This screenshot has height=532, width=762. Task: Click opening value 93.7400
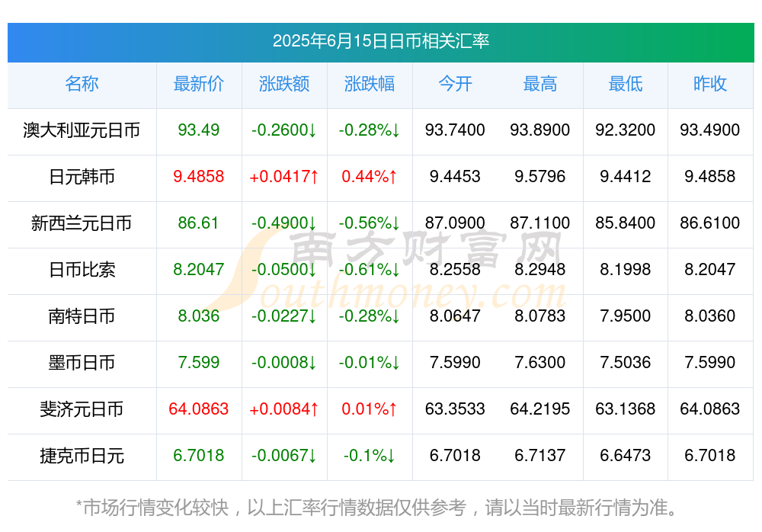point(455,130)
